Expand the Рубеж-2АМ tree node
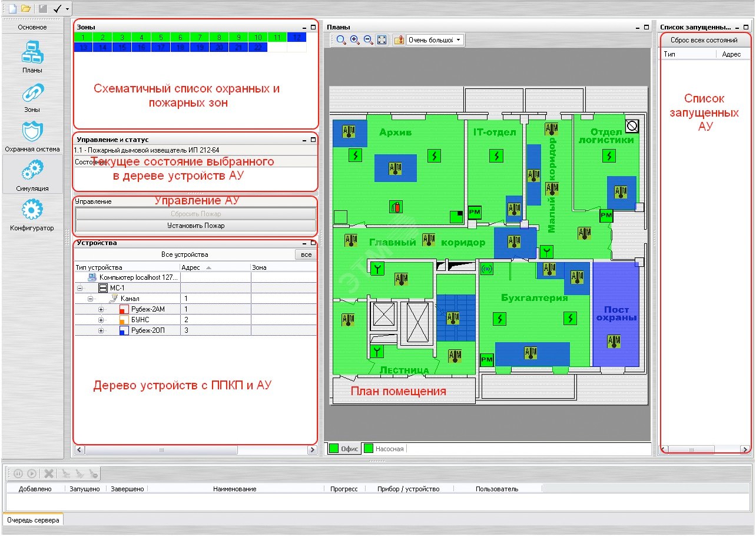 (x=101, y=309)
